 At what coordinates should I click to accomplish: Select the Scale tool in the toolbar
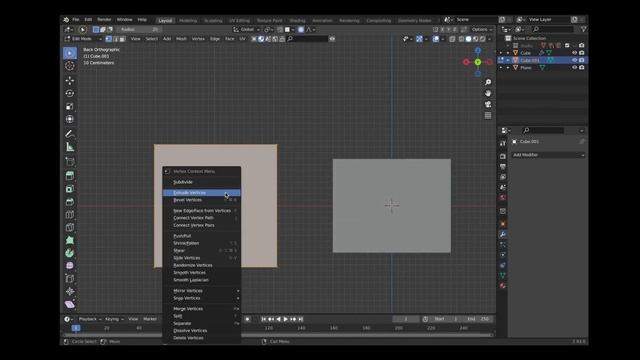[70, 107]
